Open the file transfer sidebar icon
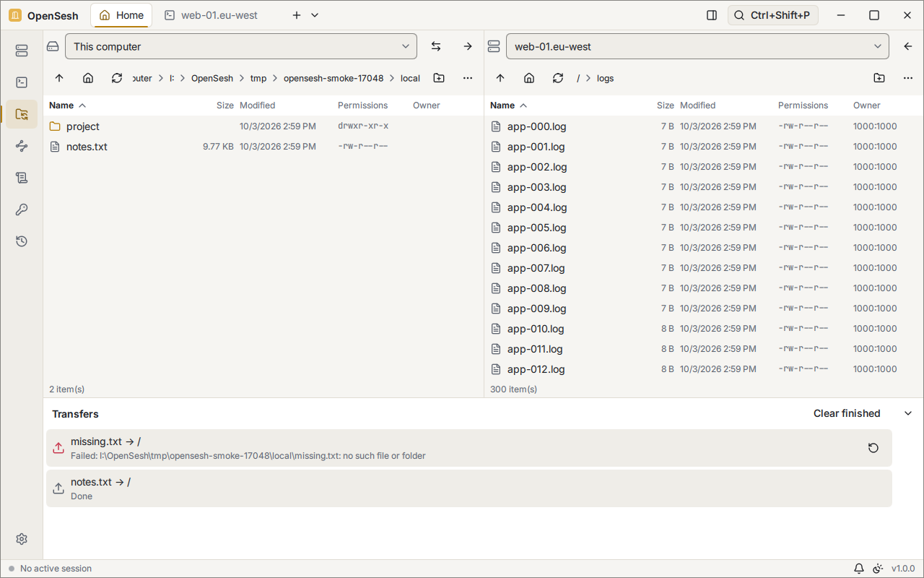Screen dimensions: 924x578 [22, 114]
